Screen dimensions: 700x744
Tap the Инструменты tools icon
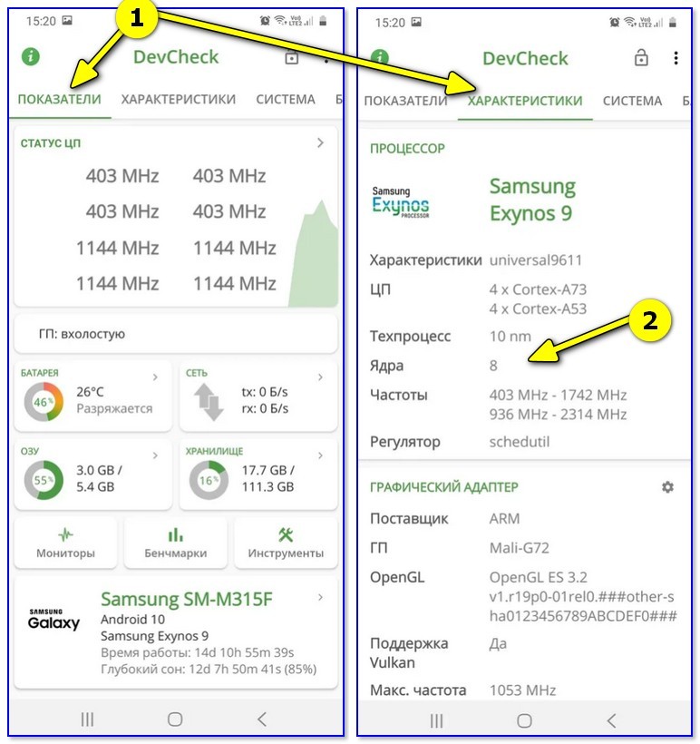click(x=286, y=534)
